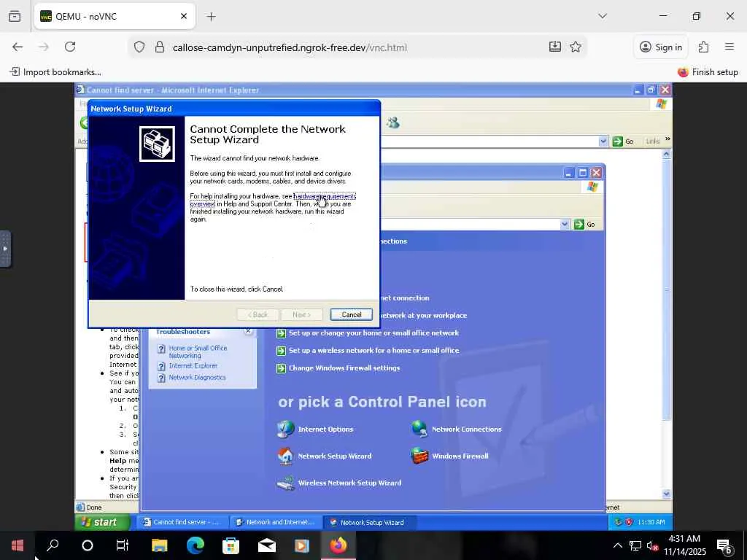Open hardware requirements overview link
The height and width of the screenshot is (560, 747).
325,196
